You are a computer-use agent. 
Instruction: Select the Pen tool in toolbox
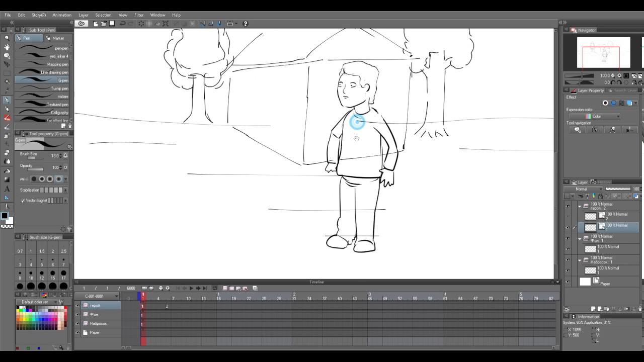[x=7, y=100]
